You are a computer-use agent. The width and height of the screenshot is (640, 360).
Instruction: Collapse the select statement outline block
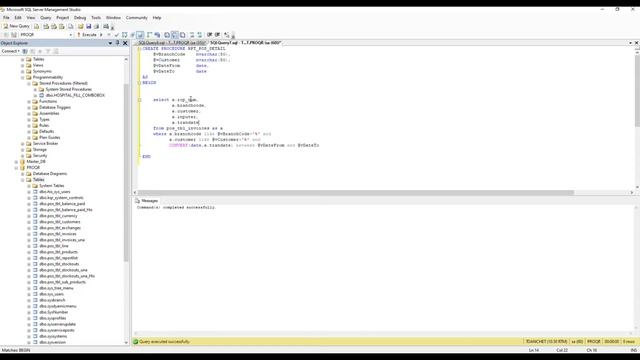pos(139,100)
